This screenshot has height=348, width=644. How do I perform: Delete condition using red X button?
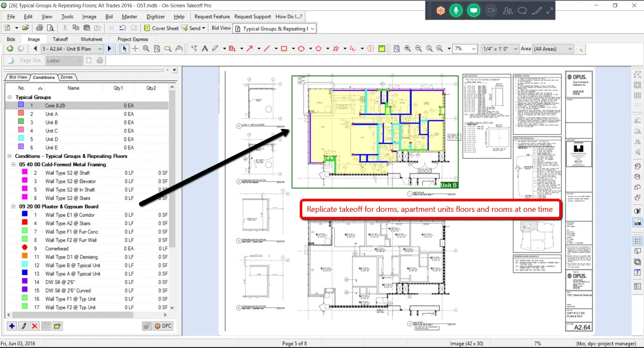click(x=35, y=326)
